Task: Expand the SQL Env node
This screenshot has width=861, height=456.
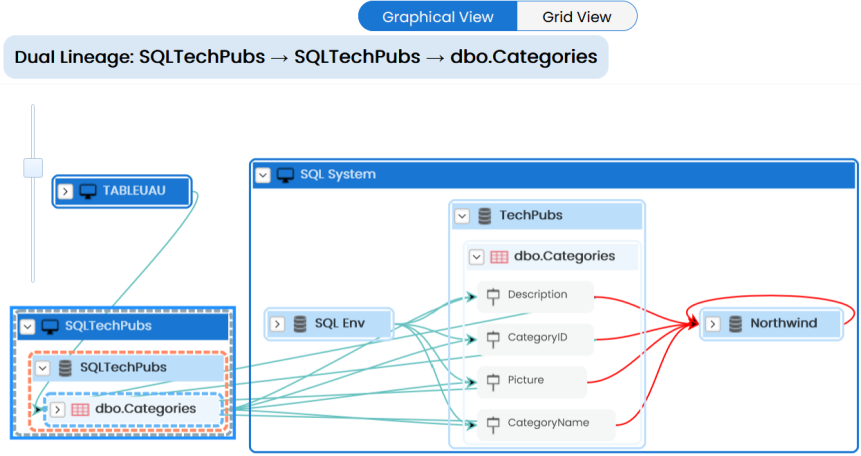Action: tap(277, 324)
